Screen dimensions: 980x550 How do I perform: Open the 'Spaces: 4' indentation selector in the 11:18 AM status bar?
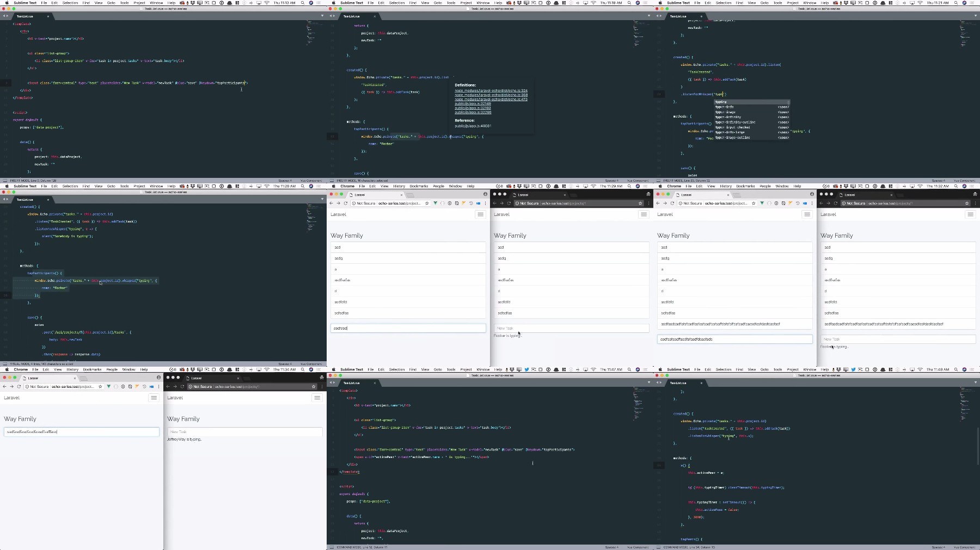click(611, 181)
